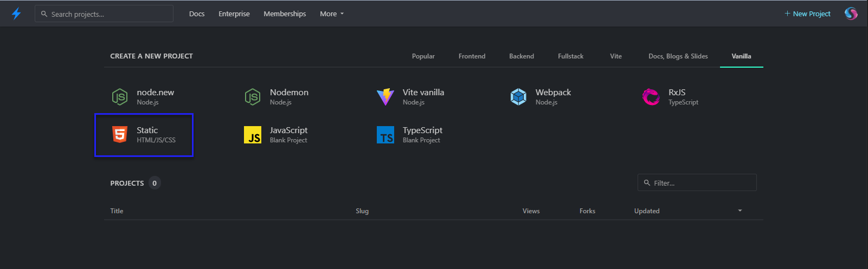Sort projects by Updated column
This screenshot has height=269, width=868.
[647, 211]
